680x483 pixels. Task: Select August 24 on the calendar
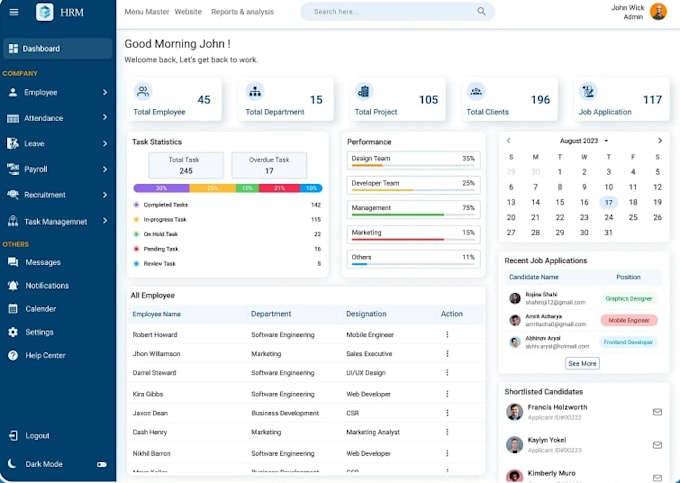pyautogui.click(x=608, y=218)
